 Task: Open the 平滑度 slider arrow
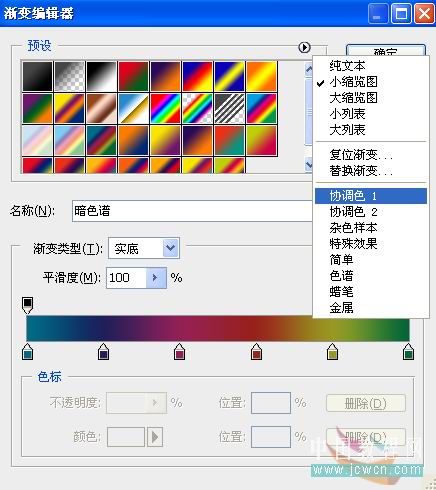(x=156, y=278)
